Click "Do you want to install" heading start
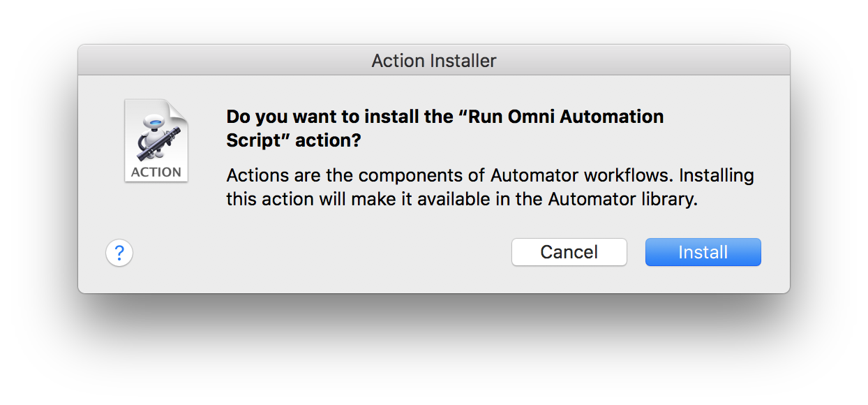The height and width of the screenshot is (405, 868). coord(312,117)
